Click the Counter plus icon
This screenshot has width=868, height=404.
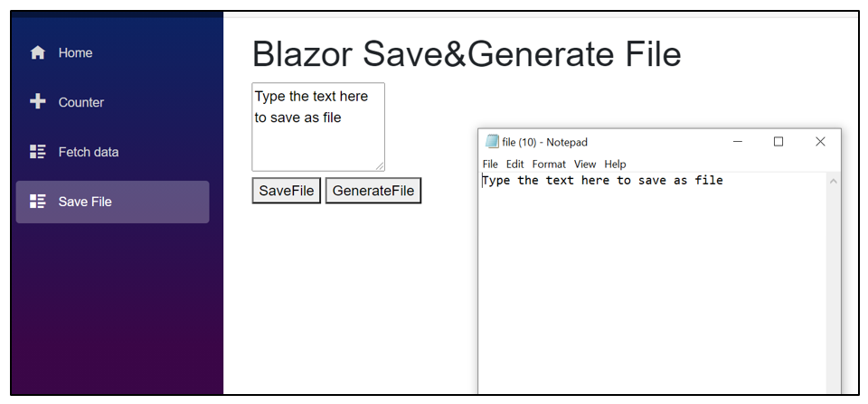click(x=38, y=102)
